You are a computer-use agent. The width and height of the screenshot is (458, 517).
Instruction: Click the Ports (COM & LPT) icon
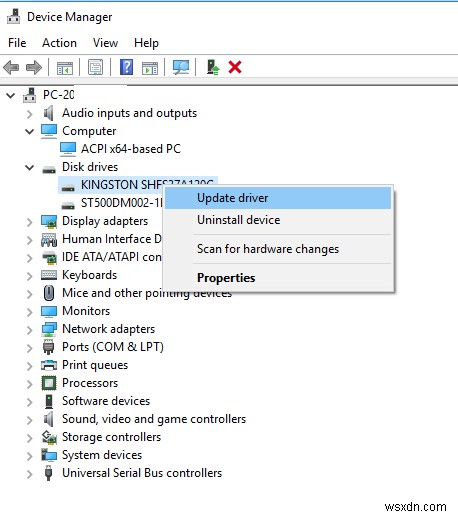(49, 347)
